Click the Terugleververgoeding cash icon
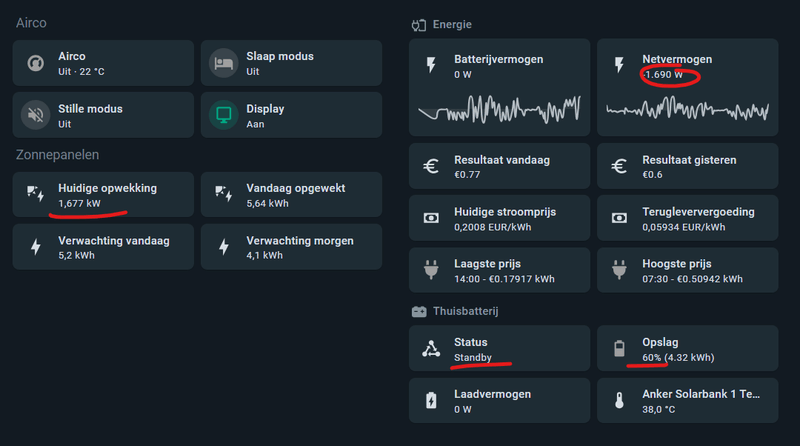The image size is (800, 446). [619, 218]
